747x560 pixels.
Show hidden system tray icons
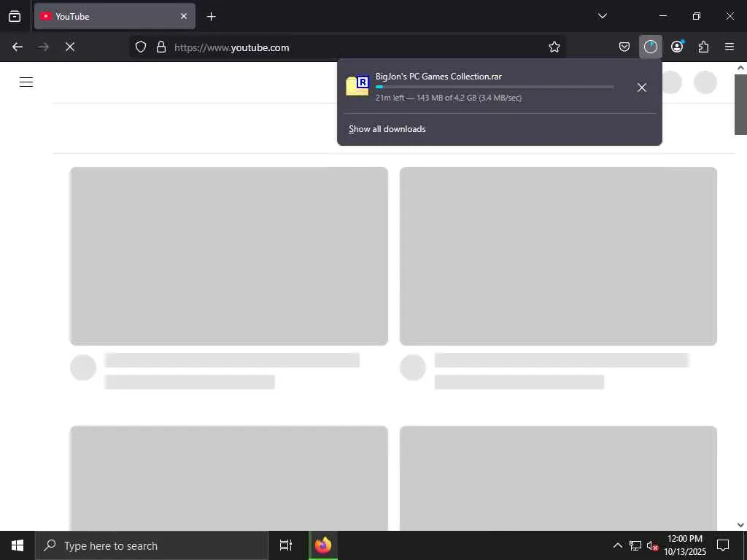617,545
